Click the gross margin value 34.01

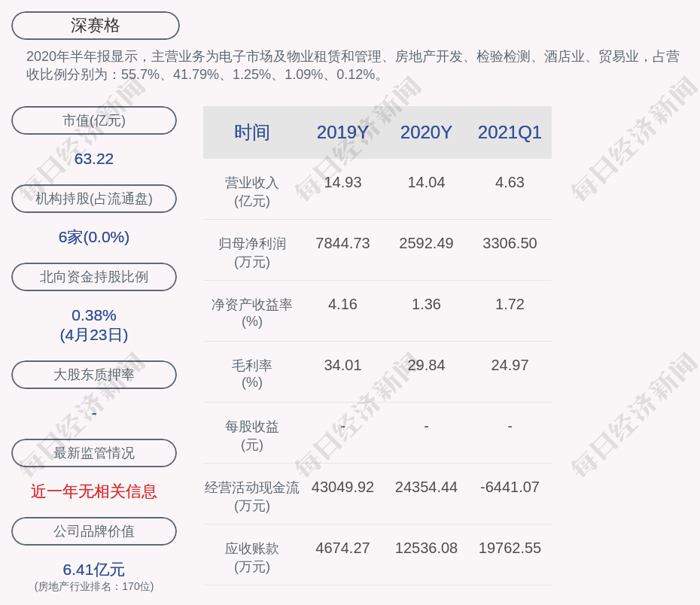[342, 365]
